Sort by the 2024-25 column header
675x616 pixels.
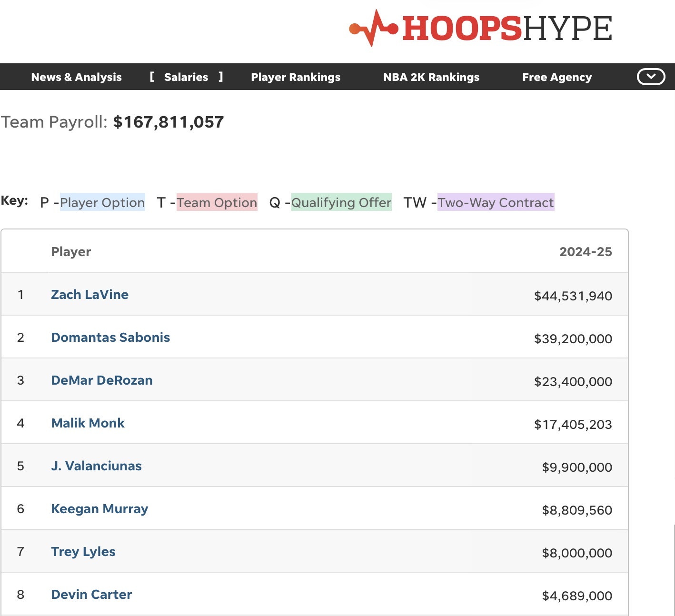coord(586,252)
